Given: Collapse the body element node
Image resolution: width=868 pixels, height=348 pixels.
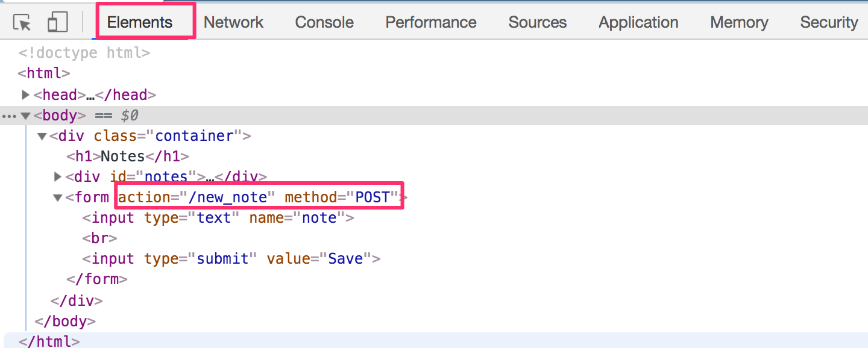Looking at the screenshot, I should click(x=25, y=116).
